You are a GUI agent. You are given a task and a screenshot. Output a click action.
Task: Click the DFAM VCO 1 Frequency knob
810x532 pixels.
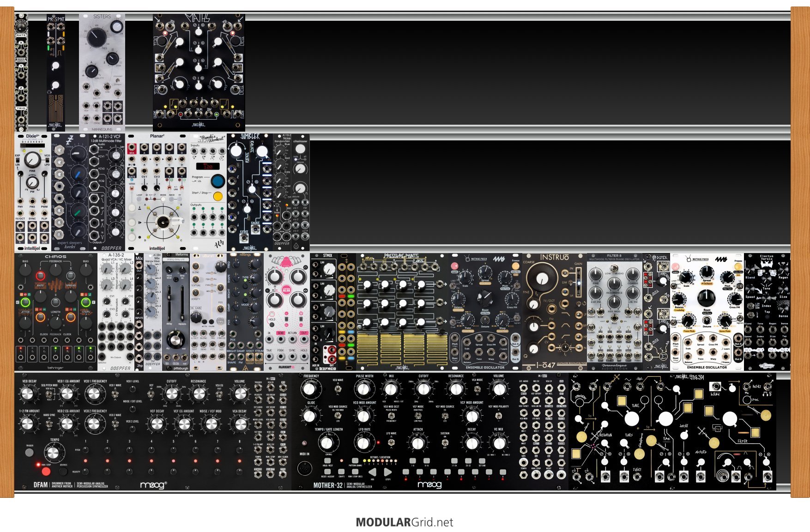tap(94, 393)
